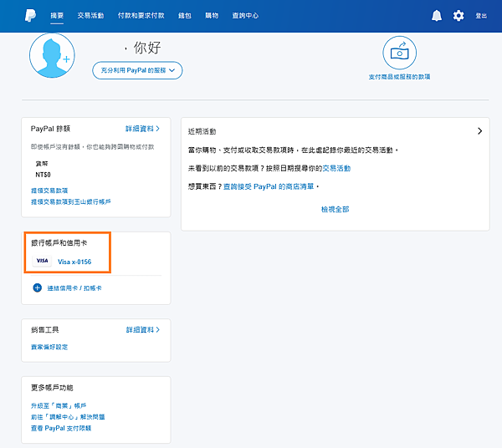Click the 銀行帳戶和信用卡 heading
This screenshot has width=502, height=448.
(x=59, y=243)
